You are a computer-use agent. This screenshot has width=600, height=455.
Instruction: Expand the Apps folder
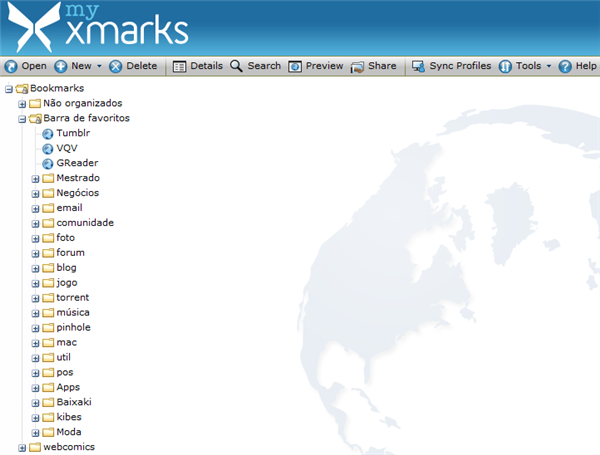coord(36,388)
